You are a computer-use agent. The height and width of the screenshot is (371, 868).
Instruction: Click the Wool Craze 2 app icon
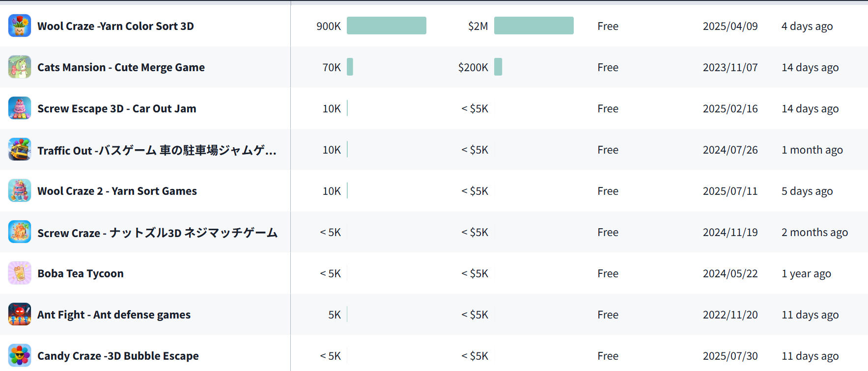point(20,191)
